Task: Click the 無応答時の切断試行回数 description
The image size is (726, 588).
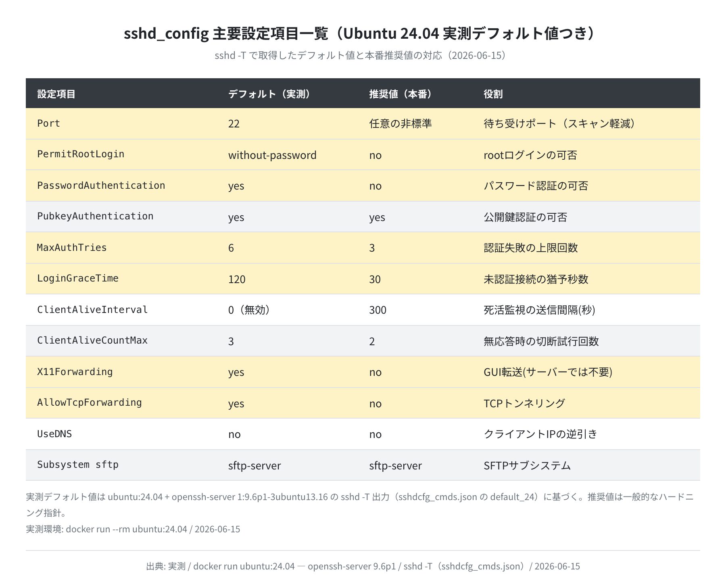Action: 541,341
